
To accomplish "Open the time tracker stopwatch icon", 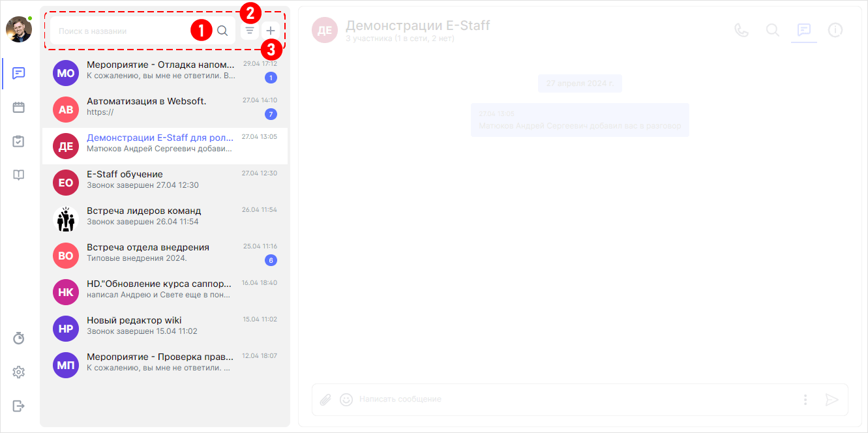I will [18, 338].
